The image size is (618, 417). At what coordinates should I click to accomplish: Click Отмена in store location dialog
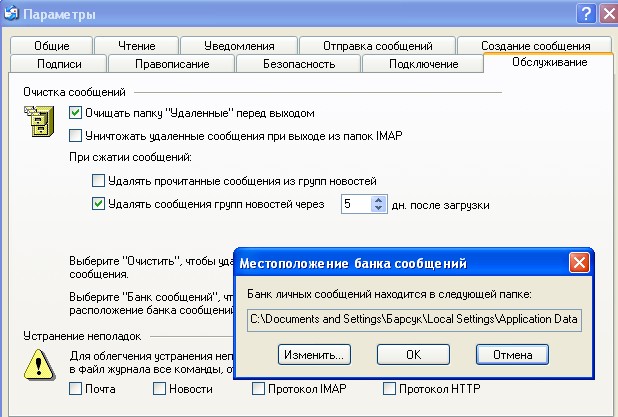[x=512, y=355]
